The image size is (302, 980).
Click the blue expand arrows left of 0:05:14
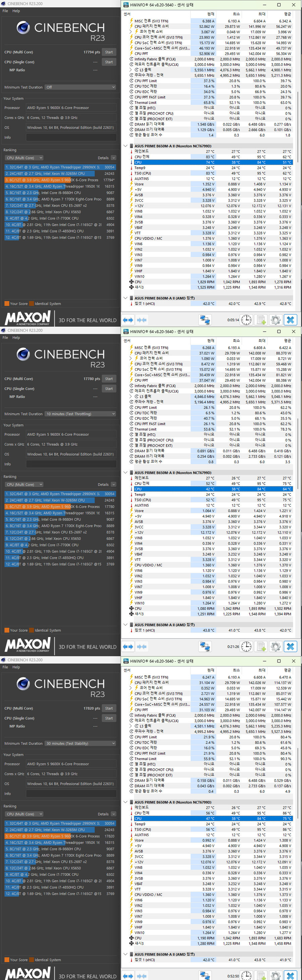[128, 320]
